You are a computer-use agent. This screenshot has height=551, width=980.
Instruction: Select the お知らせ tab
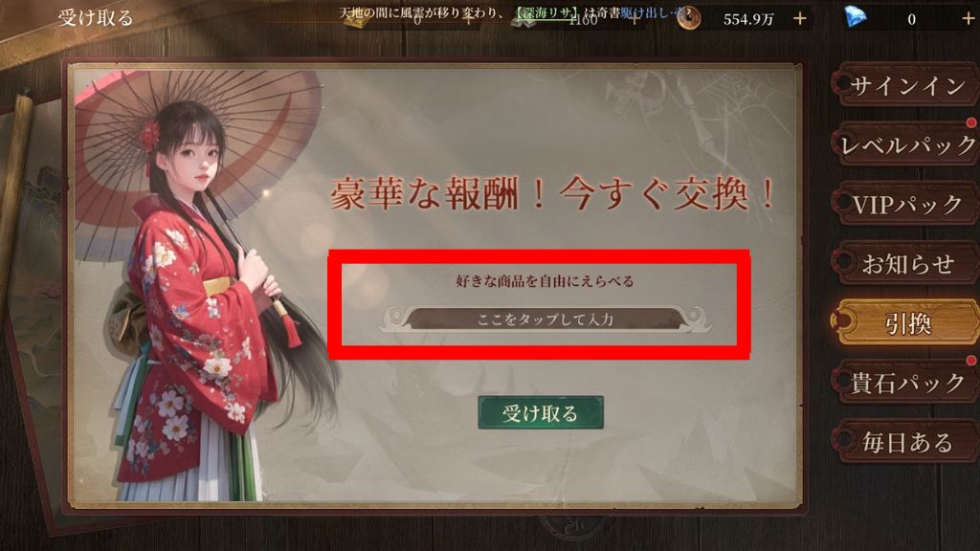905,264
